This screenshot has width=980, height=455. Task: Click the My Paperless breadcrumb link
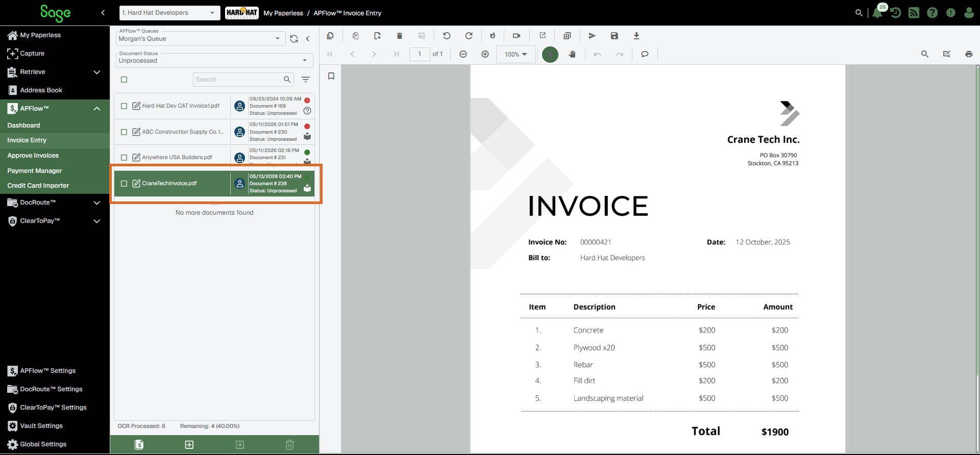tap(283, 13)
